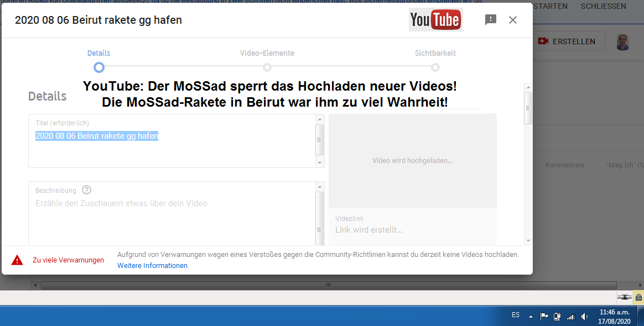Click the red video camera icon on ERSTELLEN

point(544,40)
